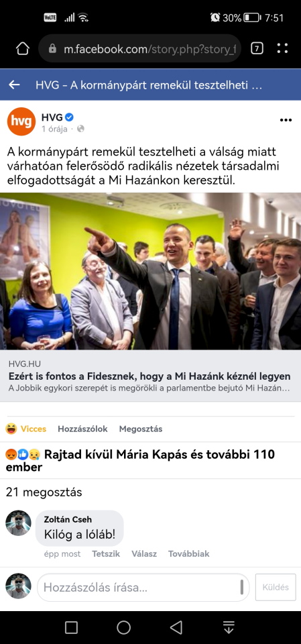This screenshot has height=644, width=301.
Task: Open the HVG.HU article link preview
Action: pyautogui.click(x=150, y=376)
